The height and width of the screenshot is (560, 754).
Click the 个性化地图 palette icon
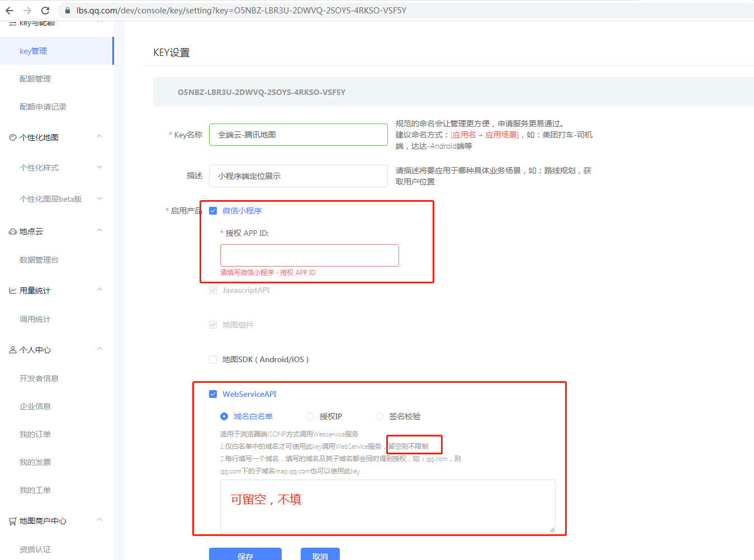(x=13, y=137)
